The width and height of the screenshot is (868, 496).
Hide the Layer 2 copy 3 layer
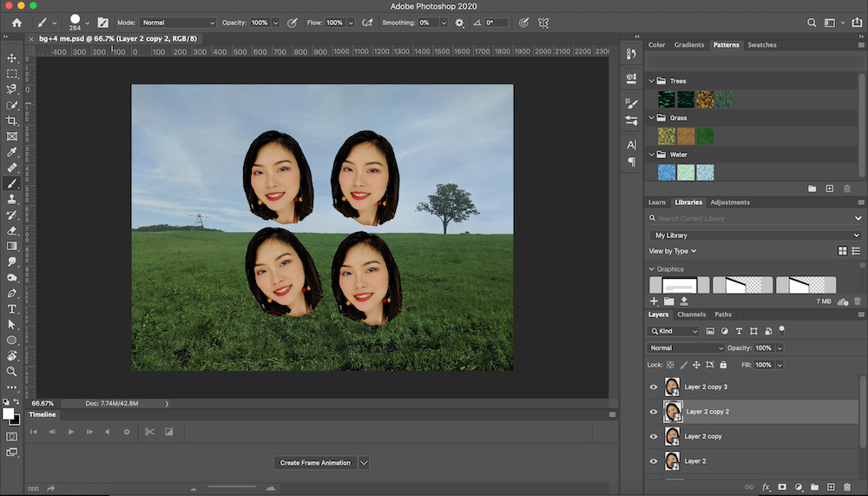pyautogui.click(x=654, y=387)
